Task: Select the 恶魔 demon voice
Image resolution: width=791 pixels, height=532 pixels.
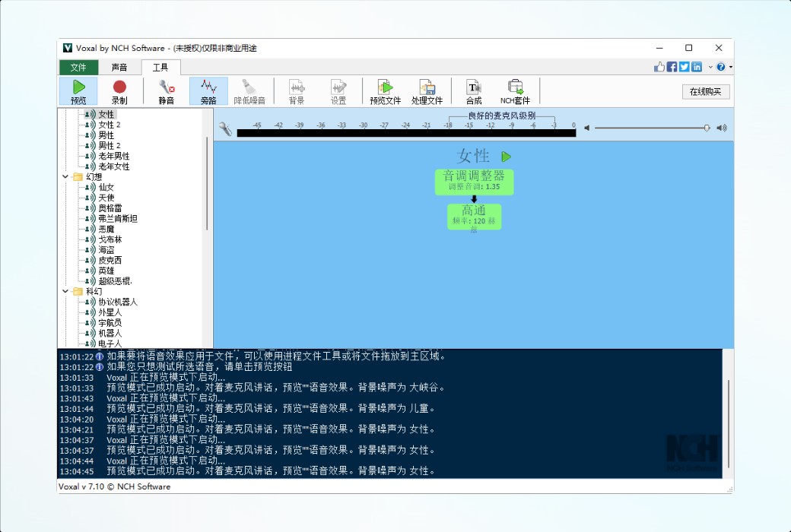Action: (106, 229)
